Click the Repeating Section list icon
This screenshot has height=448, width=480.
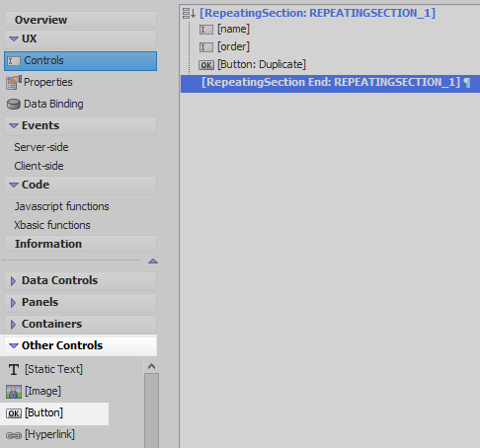[189, 13]
